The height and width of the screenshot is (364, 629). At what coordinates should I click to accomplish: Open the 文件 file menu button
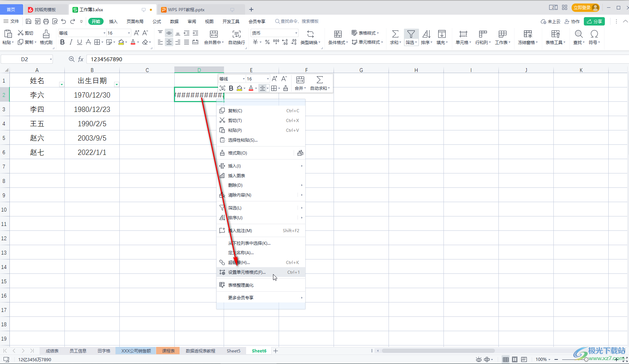[x=12, y=21]
